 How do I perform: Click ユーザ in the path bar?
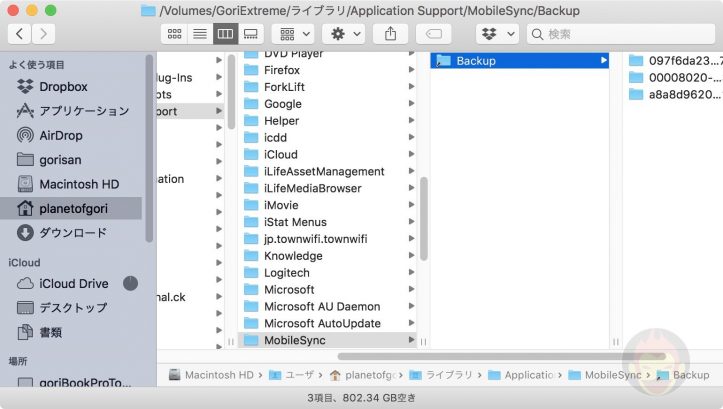coord(291,375)
